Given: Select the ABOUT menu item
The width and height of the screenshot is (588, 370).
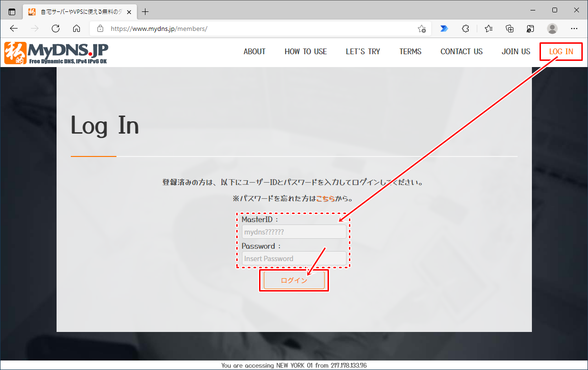Looking at the screenshot, I should tap(254, 51).
